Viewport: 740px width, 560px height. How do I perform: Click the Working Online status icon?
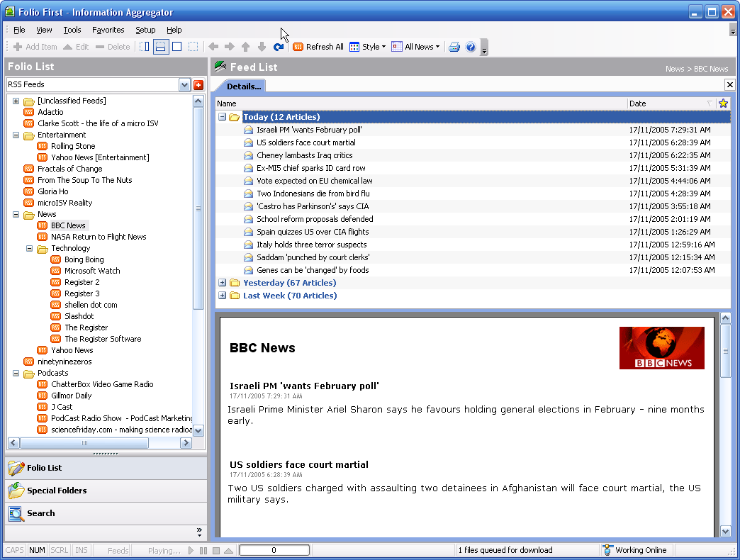[x=608, y=550]
